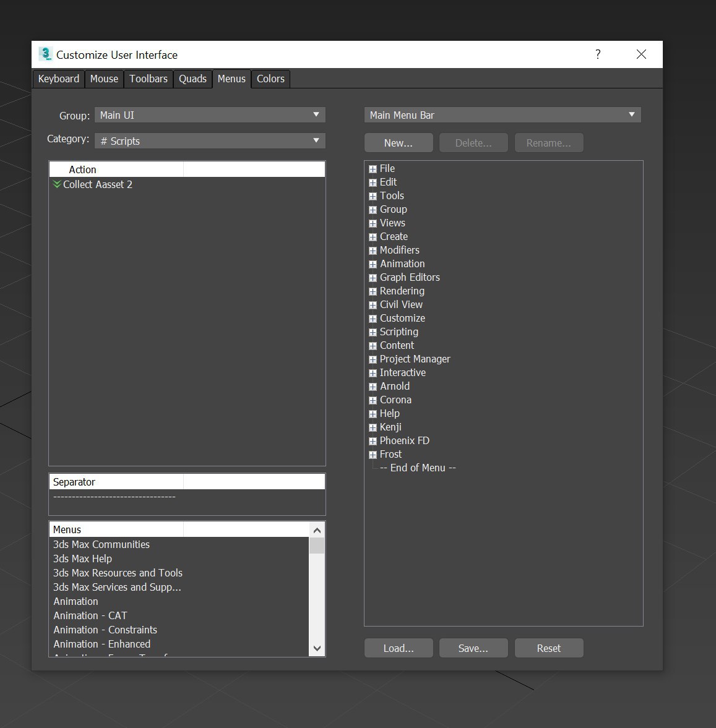Click the New... button
Screen dimensions: 716x728
coord(398,143)
